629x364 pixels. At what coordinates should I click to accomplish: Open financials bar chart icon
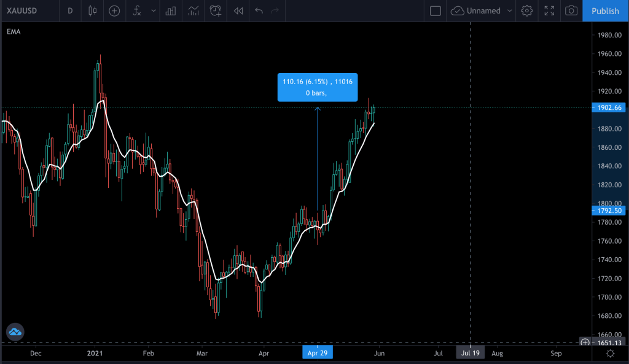[x=171, y=10]
